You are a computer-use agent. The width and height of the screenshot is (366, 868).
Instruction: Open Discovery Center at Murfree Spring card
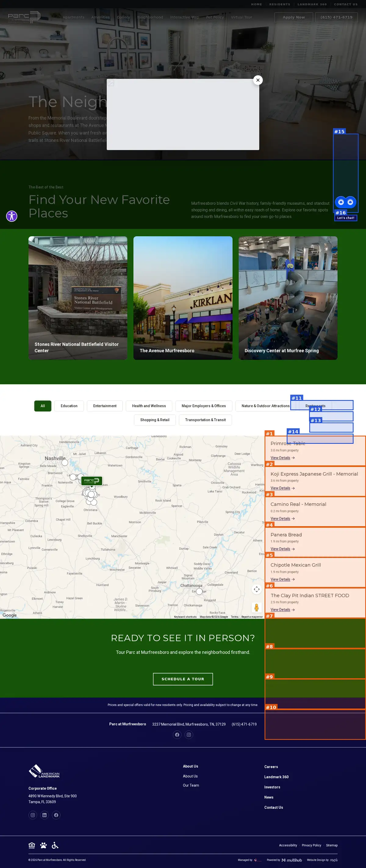(288, 298)
